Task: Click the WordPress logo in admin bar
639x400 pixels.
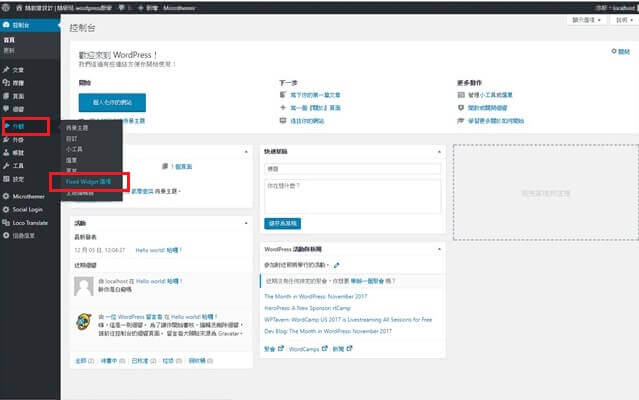Action: click(6, 8)
